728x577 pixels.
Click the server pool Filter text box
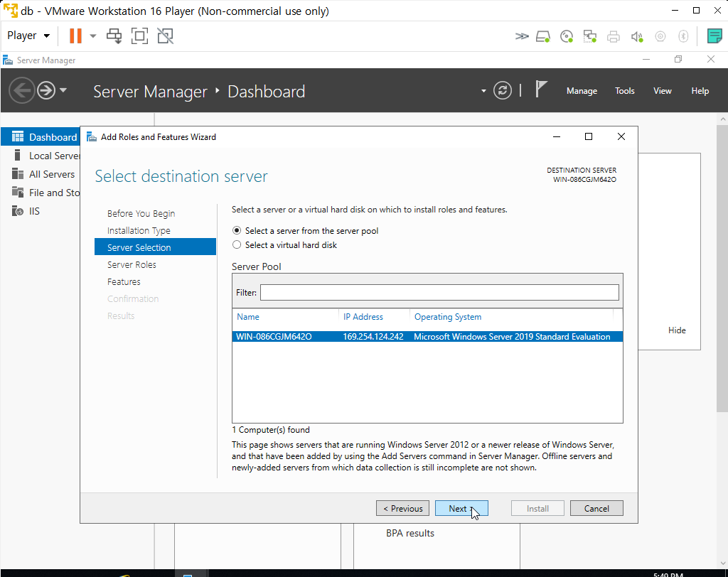pos(439,293)
